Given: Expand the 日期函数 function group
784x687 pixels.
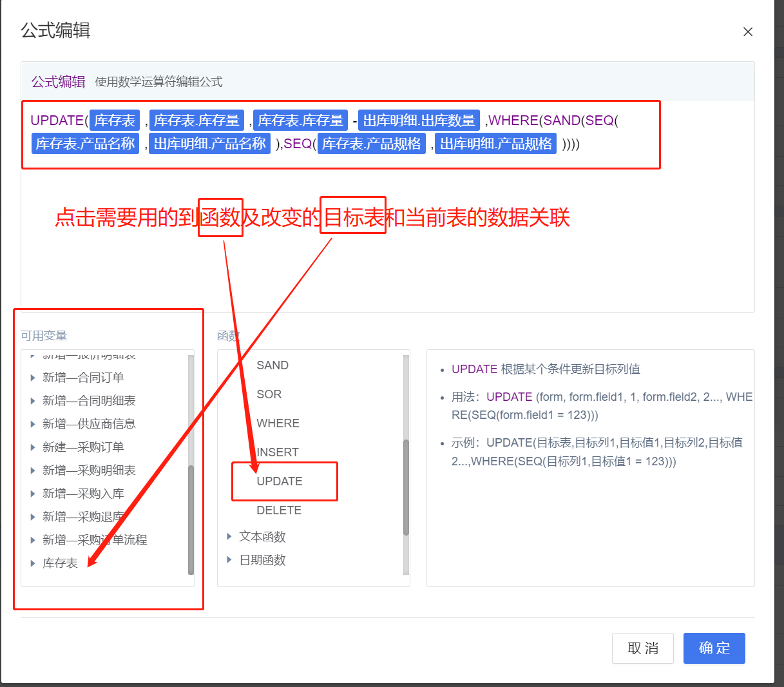Looking at the screenshot, I should click(x=229, y=559).
